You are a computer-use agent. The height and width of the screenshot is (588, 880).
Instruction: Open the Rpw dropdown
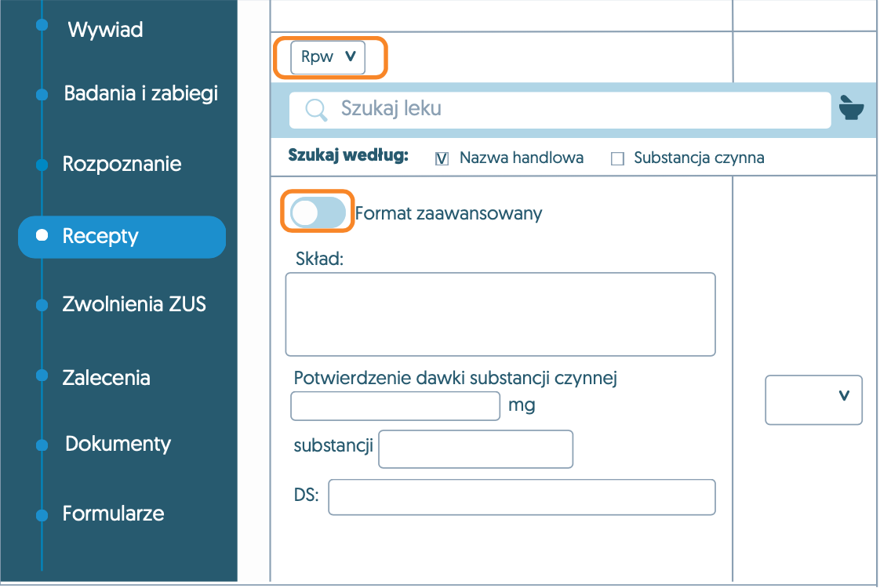coord(328,57)
